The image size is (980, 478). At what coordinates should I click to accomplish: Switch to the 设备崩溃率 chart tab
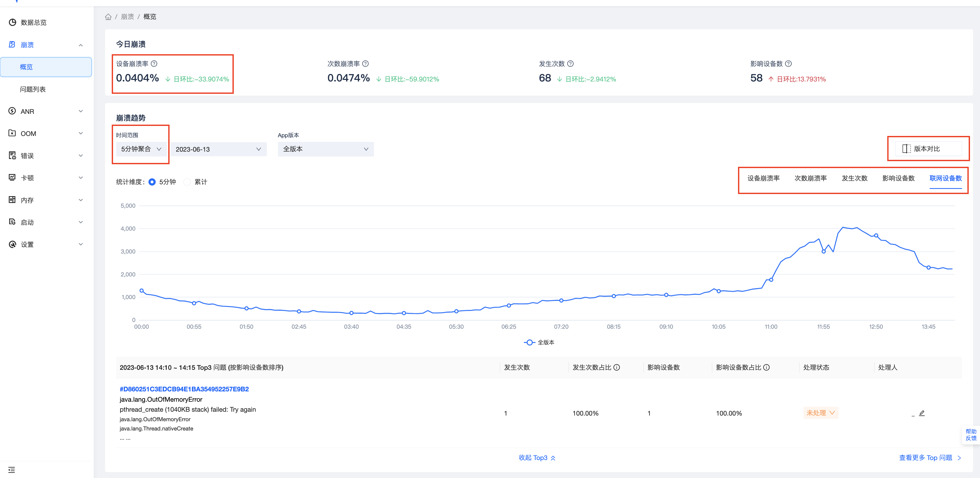click(x=763, y=179)
